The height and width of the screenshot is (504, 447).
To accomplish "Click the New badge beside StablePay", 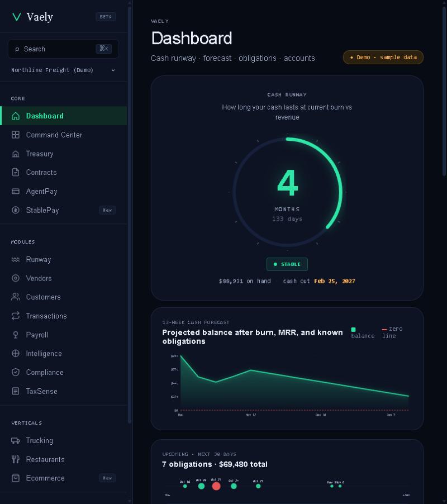I will [107, 210].
